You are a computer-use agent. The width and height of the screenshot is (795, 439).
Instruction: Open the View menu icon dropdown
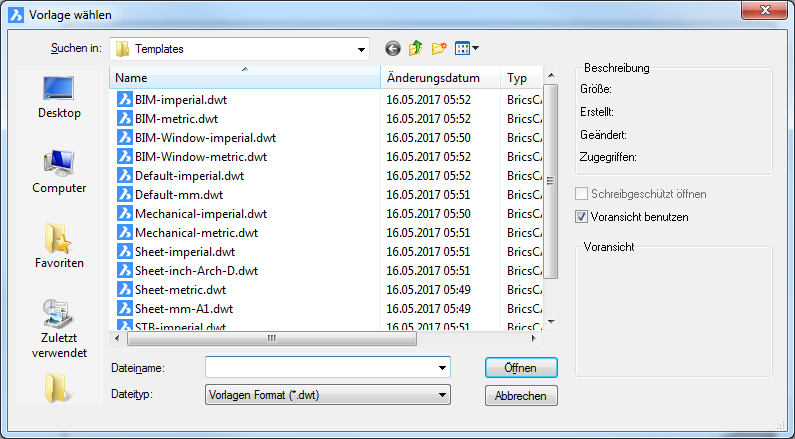coord(466,48)
